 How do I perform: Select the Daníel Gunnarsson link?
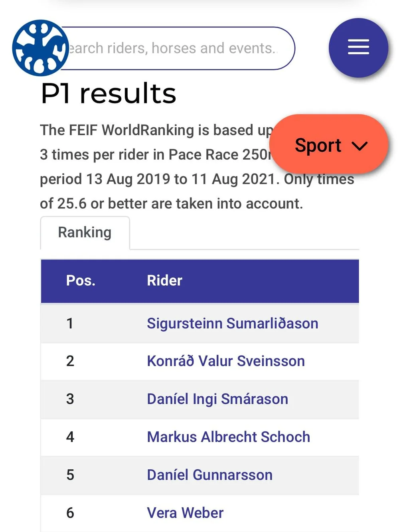click(209, 475)
